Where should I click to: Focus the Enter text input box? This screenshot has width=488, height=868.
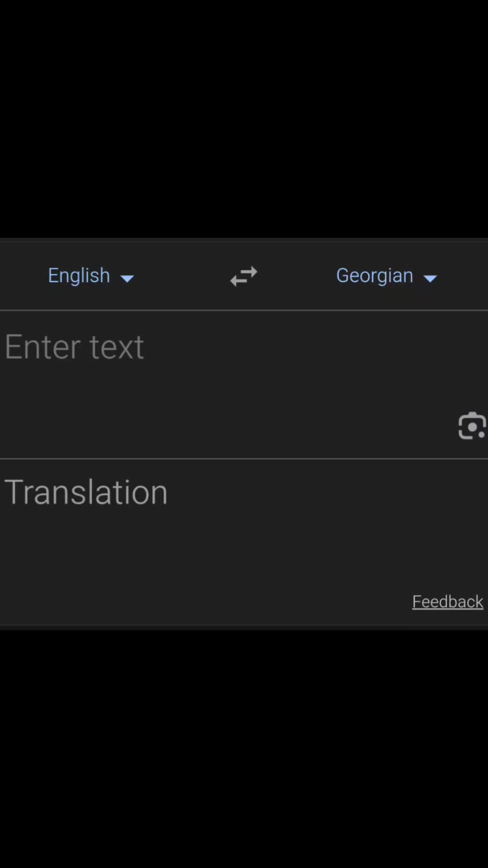(x=244, y=384)
